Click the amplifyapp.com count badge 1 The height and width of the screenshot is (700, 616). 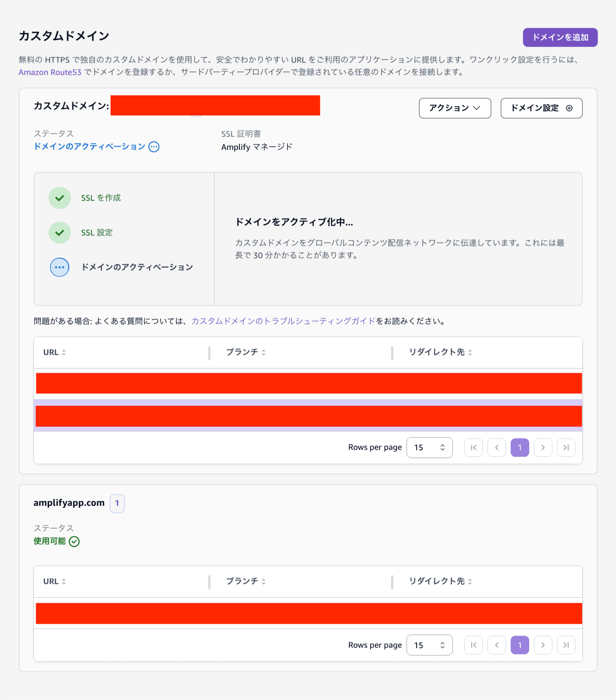click(117, 503)
